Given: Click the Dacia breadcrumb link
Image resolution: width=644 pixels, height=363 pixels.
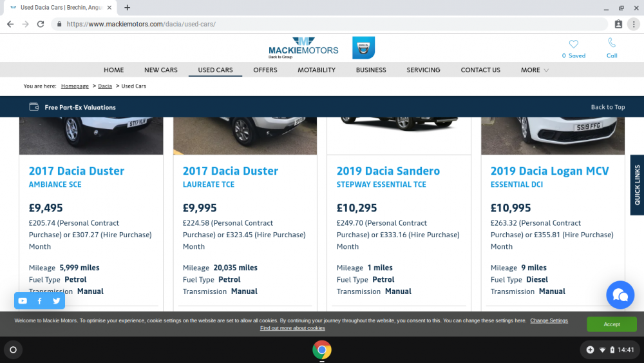Looking at the screenshot, I should (105, 86).
